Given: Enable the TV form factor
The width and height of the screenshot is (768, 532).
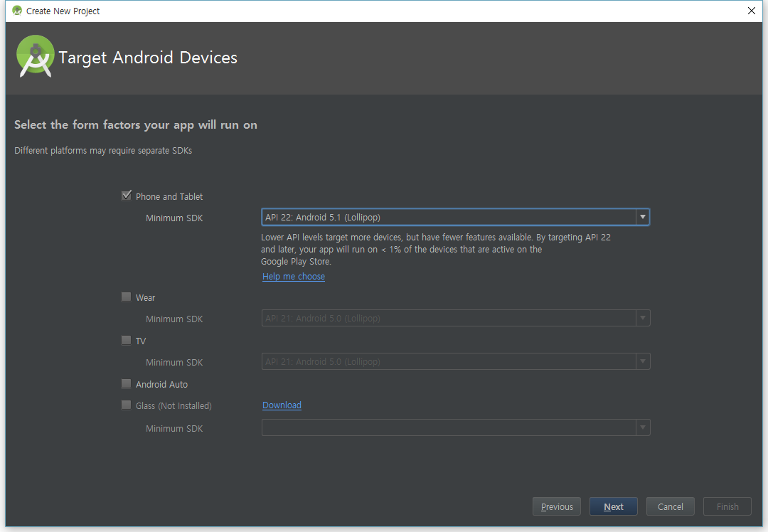Looking at the screenshot, I should tap(126, 340).
